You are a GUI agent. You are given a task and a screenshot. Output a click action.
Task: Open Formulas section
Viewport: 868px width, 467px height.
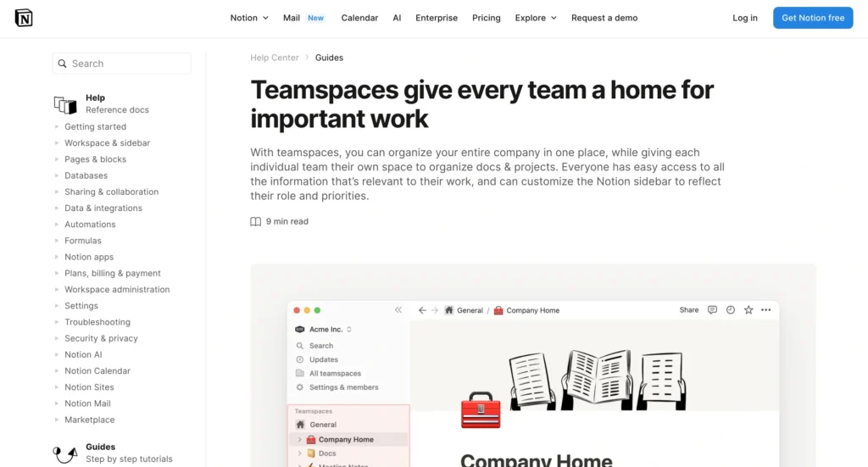pos(82,241)
